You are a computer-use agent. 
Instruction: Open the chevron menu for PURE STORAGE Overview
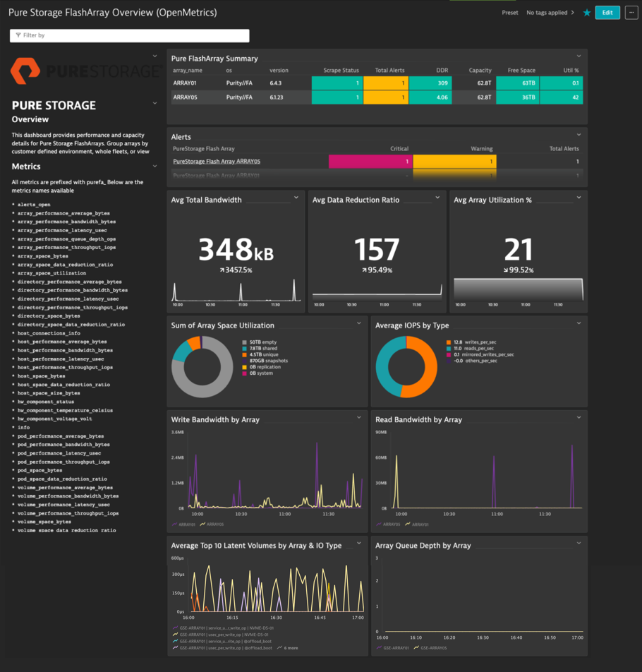155,103
